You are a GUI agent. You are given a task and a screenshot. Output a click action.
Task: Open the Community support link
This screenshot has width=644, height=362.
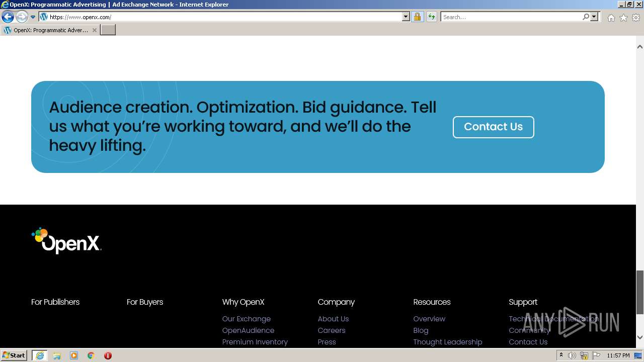529,330
